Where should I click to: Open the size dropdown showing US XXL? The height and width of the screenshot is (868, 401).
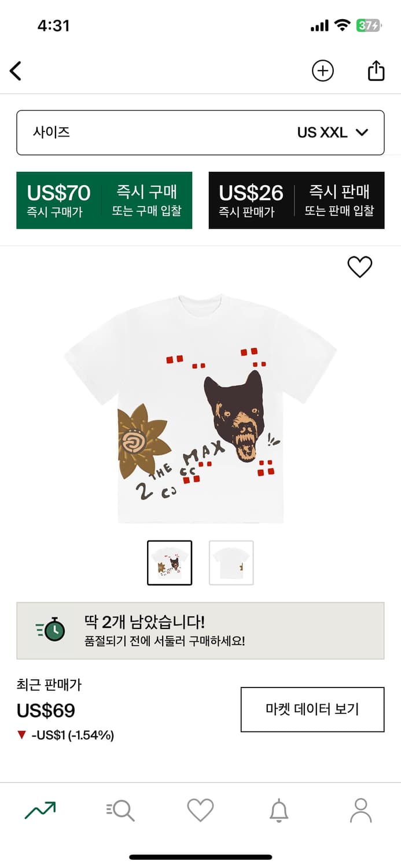point(200,133)
